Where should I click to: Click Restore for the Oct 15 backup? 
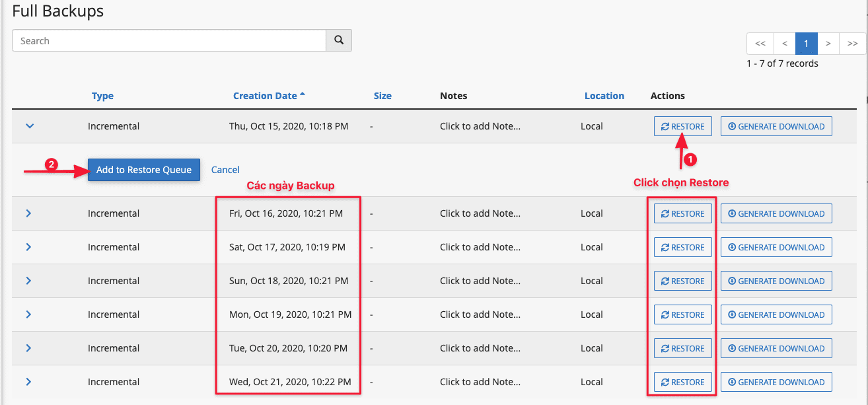click(x=682, y=126)
